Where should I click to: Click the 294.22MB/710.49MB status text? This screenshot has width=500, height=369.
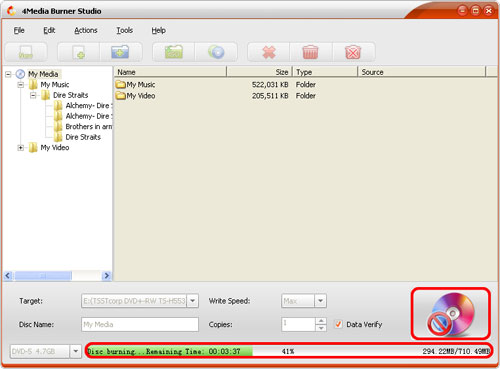(456, 351)
